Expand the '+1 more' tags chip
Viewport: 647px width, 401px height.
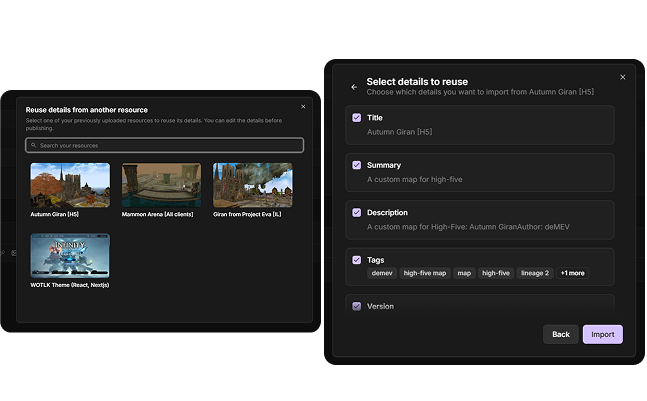pyautogui.click(x=572, y=273)
